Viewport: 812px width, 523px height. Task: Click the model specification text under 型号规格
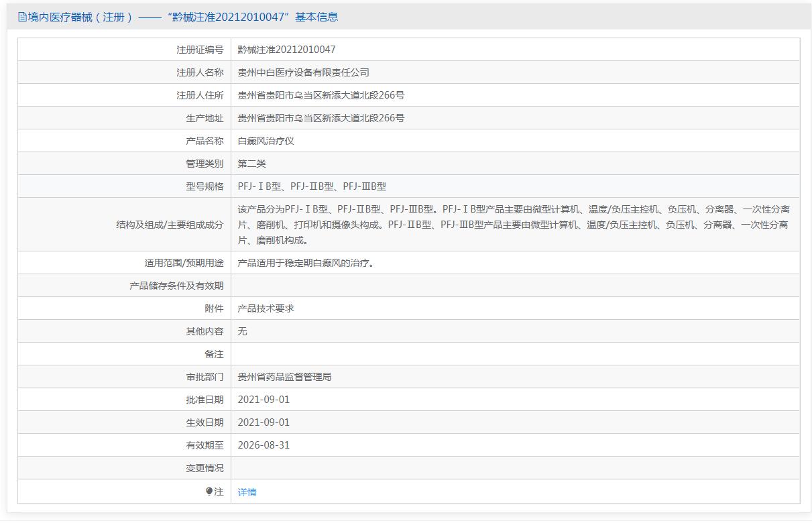pos(312,186)
